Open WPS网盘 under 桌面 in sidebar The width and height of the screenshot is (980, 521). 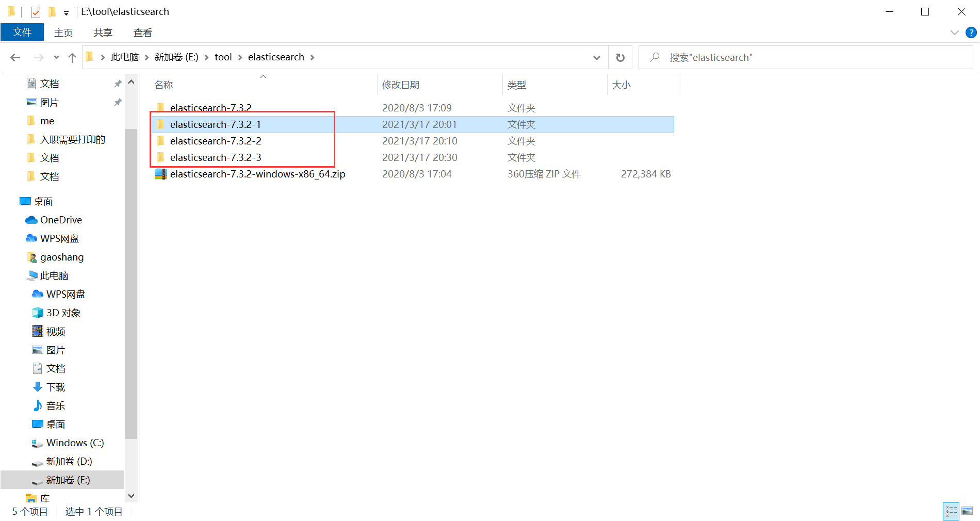(x=60, y=238)
